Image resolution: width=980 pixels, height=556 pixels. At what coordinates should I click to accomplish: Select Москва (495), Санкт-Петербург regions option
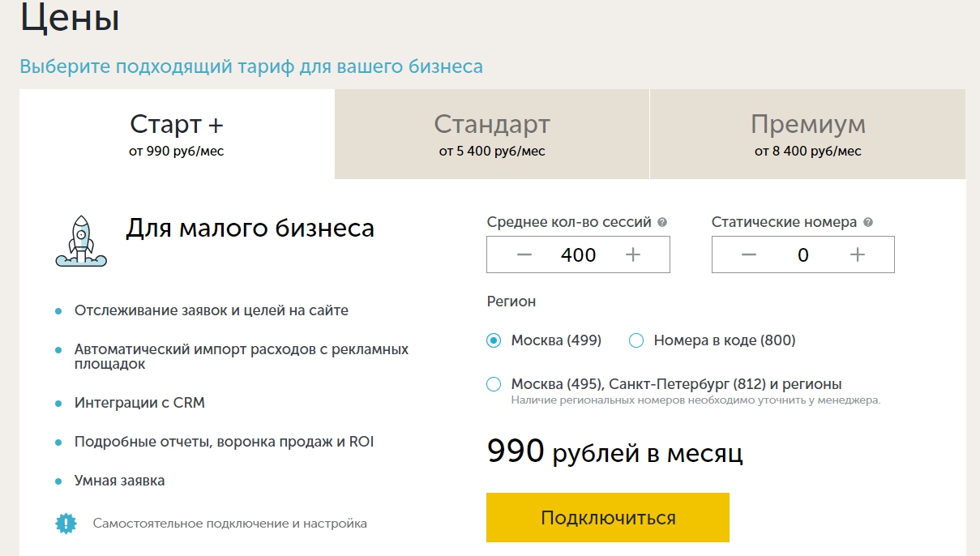click(494, 384)
